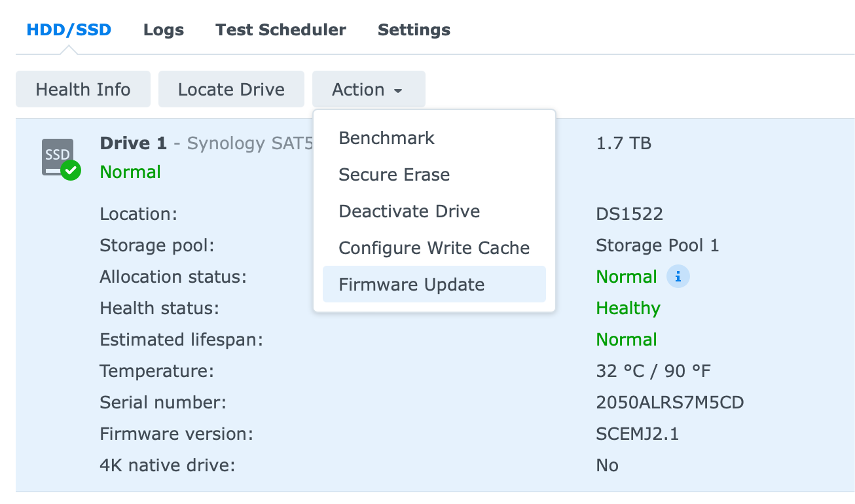Screen dimensions: 855x504
Task: Click the Health status label
Action: [159, 308]
